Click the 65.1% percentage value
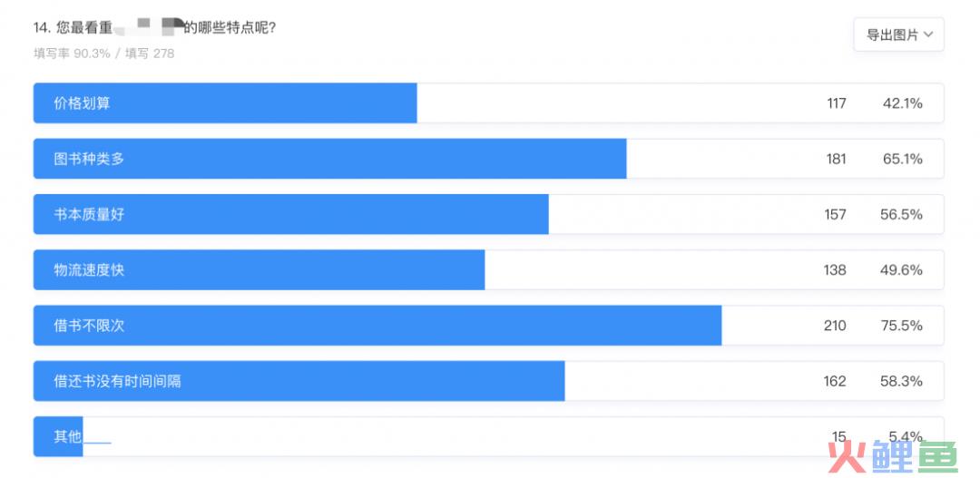 903,160
